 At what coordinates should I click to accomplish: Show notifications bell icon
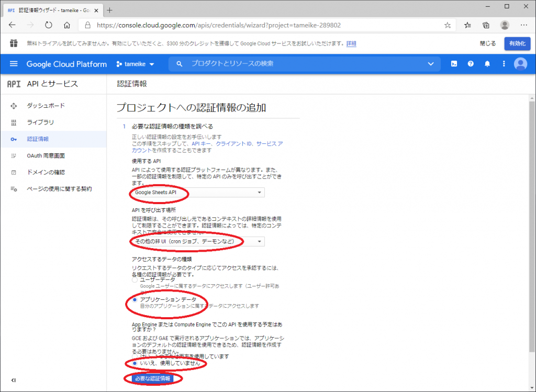[487, 64]
